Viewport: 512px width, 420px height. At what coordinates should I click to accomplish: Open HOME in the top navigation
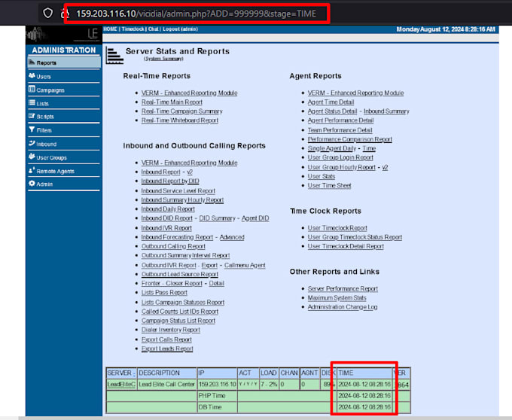[x=111, y=29]
